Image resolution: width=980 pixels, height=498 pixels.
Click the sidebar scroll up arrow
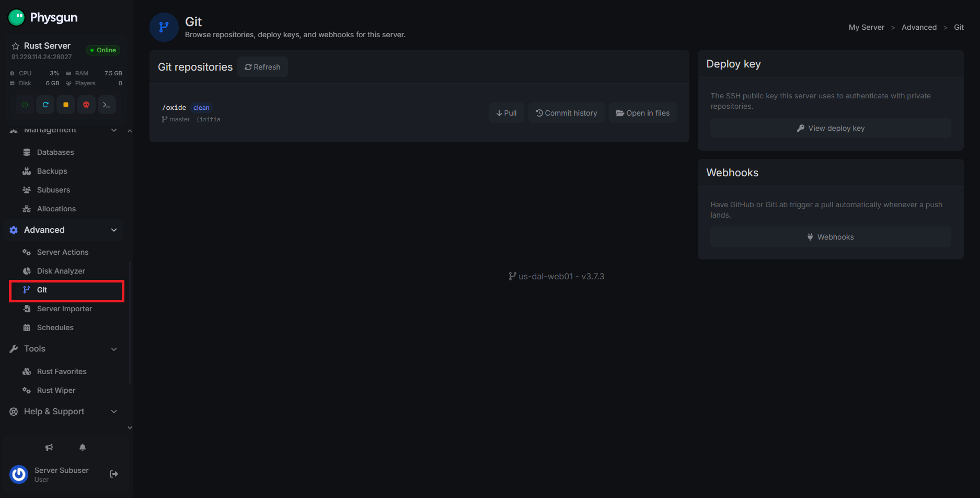tap(130, 131)
